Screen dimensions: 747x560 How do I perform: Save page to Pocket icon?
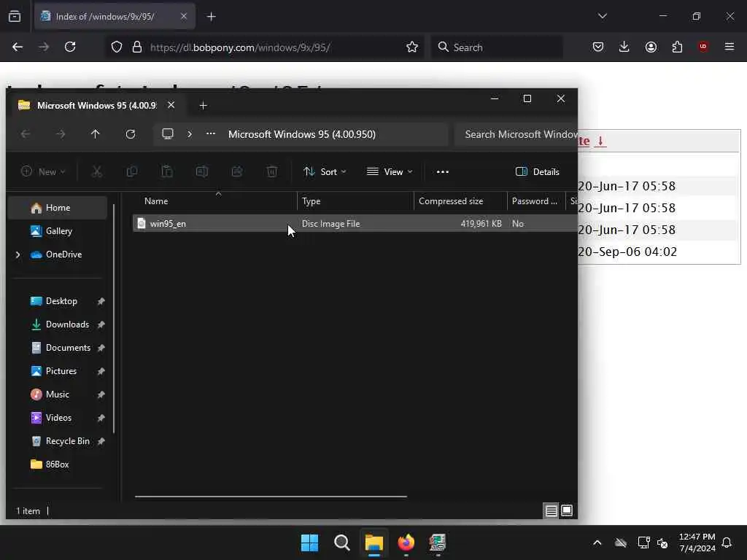(x=598, y=47)
